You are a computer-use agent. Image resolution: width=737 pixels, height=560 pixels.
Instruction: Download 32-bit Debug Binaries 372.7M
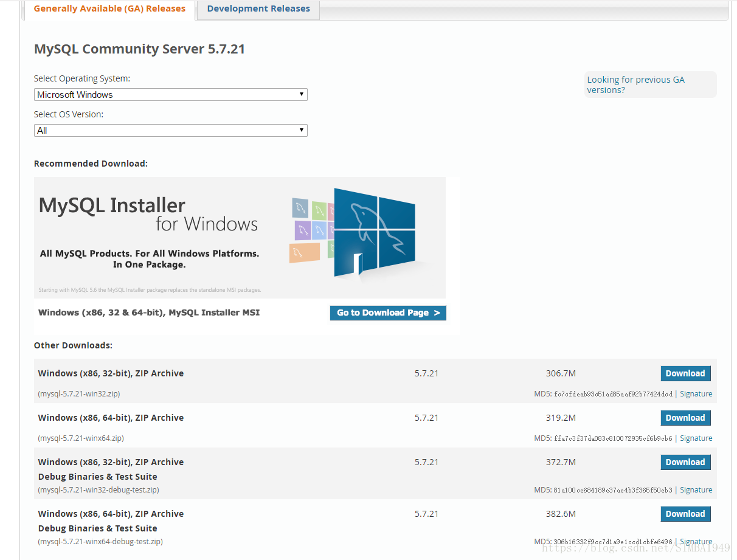click(685, 462)
